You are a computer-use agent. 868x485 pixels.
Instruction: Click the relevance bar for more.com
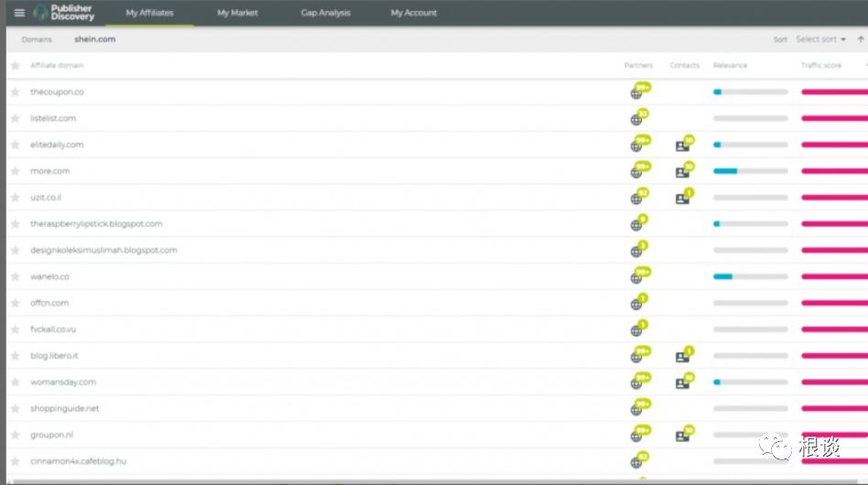pos(751,171)
